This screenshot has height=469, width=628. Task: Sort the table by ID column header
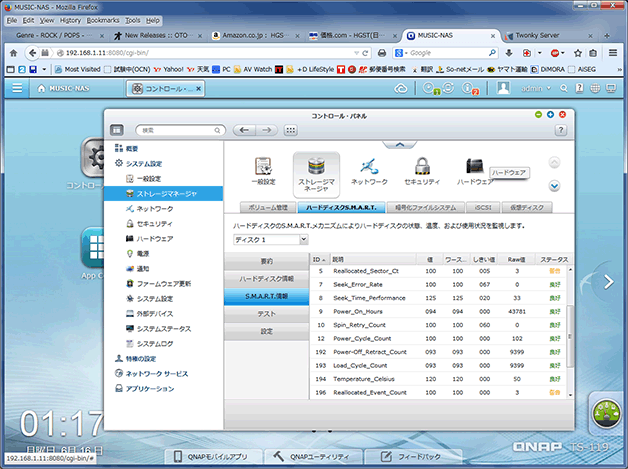(x=318, y=258)
